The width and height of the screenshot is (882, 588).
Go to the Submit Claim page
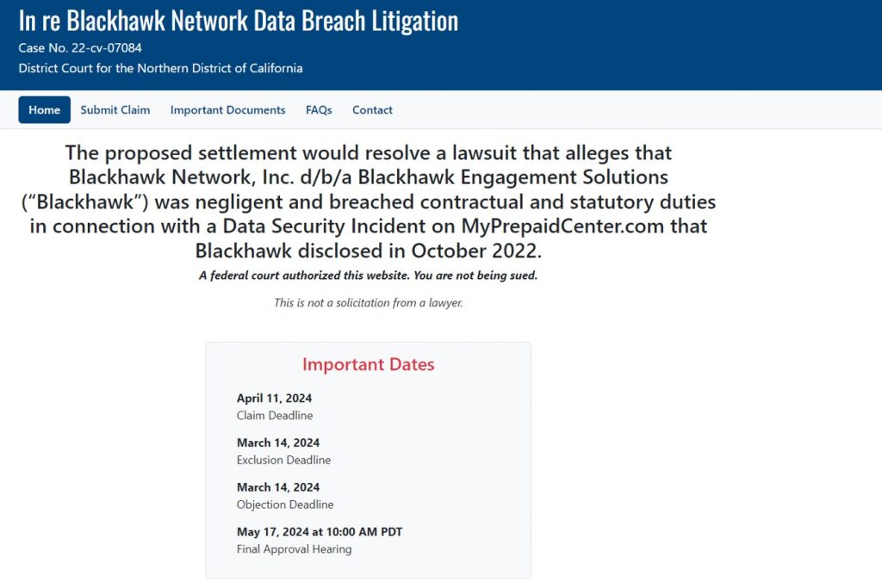coord(115,110)
